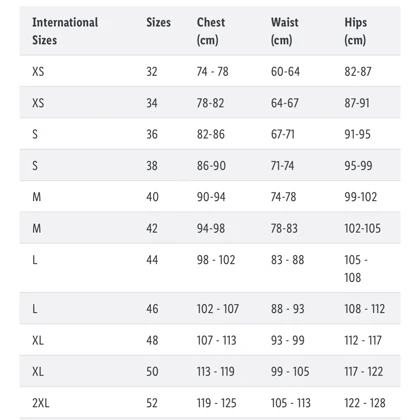
Task: Click the 2XL size label
Action: [x=41, y=403]
